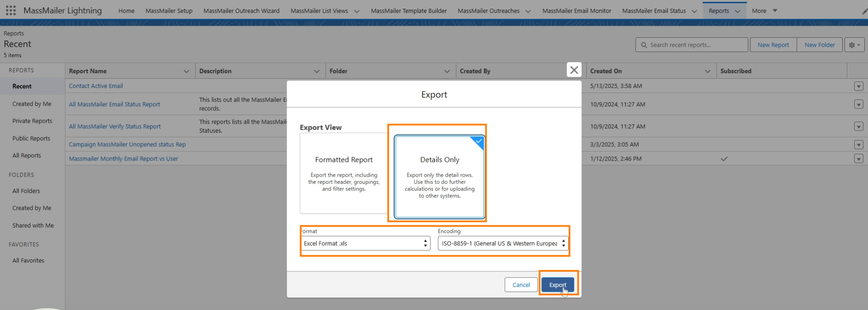This screenshot has width=868, height=310.
Task: Select Shared with Me in sidebar
Action: pyautogui.click(x=33, y=225)
